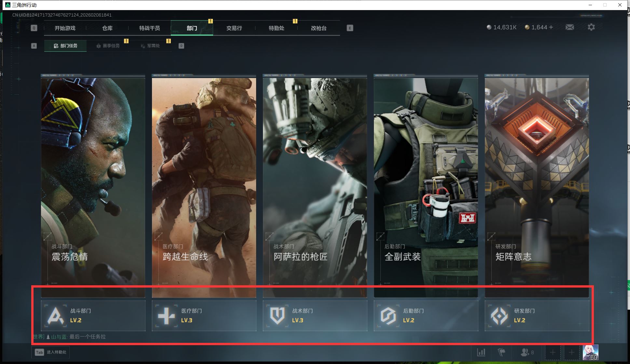The height and width of the screenshot is (364, 630).
Task: Open the 军需处 sub-tab
Action: pos(150,46)
